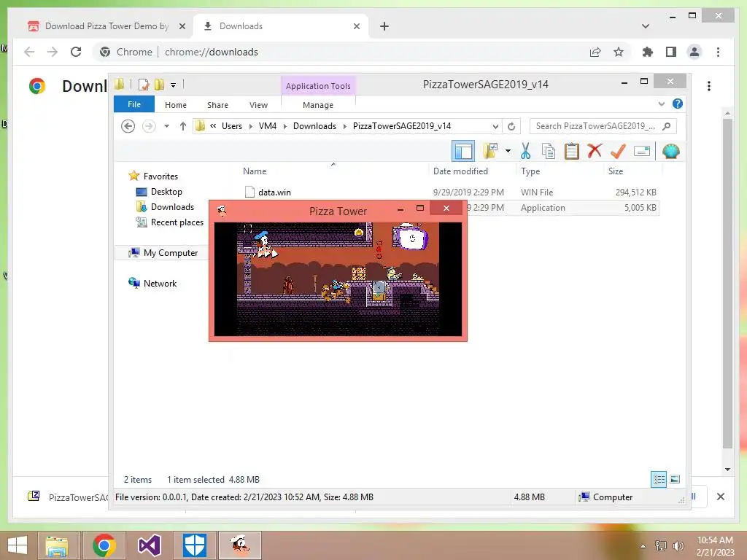Refresh the Explorer folder view
This screenshot has width=747, height=560.
pyautogui.click(x=511, y=126)
